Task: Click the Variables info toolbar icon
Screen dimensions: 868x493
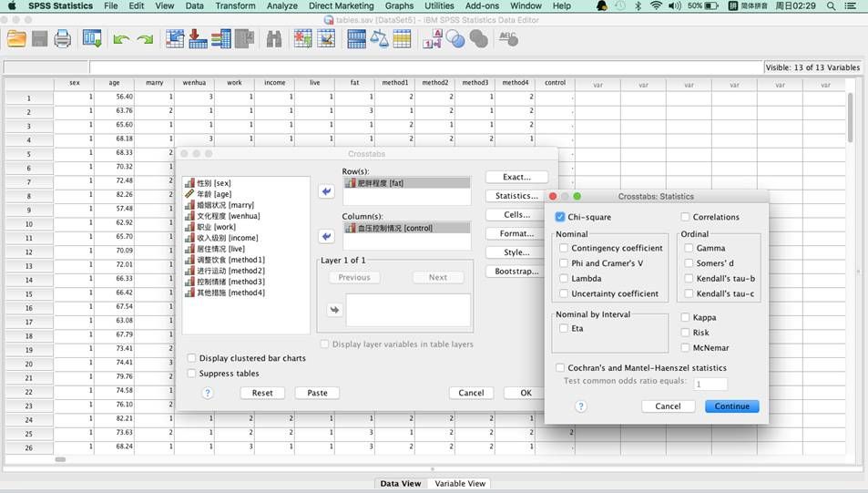Action: pyautogui.click(x=221, y=39)
